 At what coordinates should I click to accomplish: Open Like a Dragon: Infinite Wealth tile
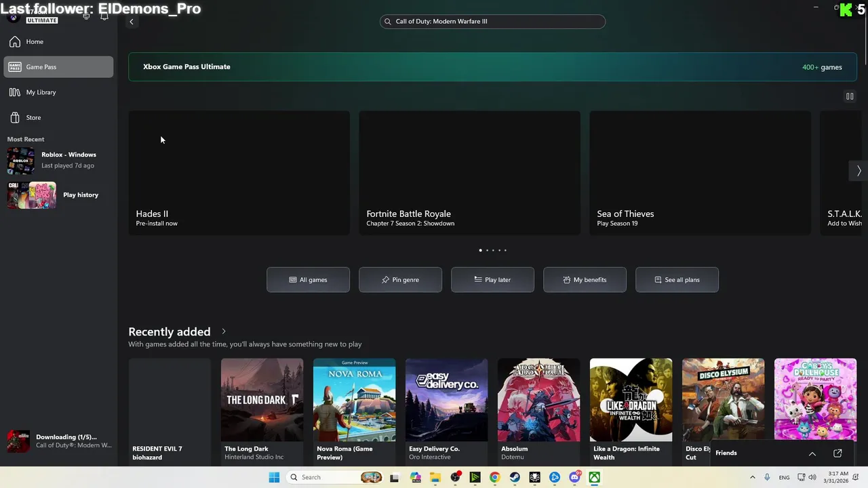631,411
